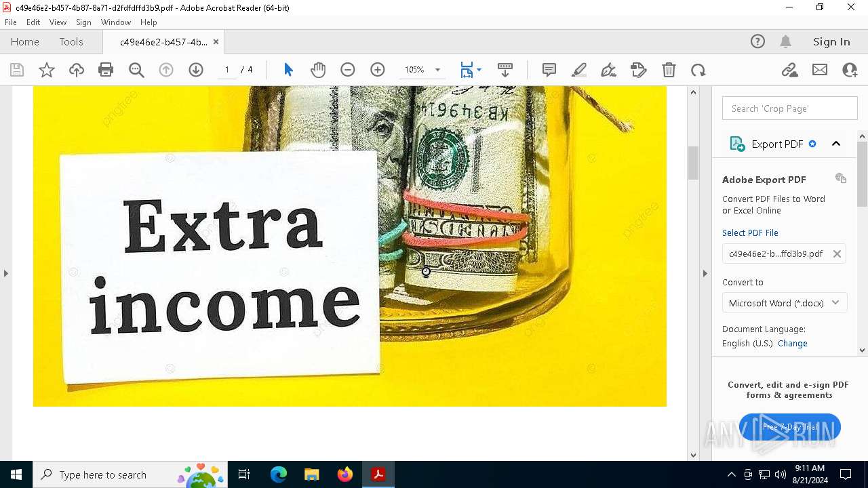Choose the selection arrow tool
The height and width of the screenshot is (488, 868).
click(288, 70)
